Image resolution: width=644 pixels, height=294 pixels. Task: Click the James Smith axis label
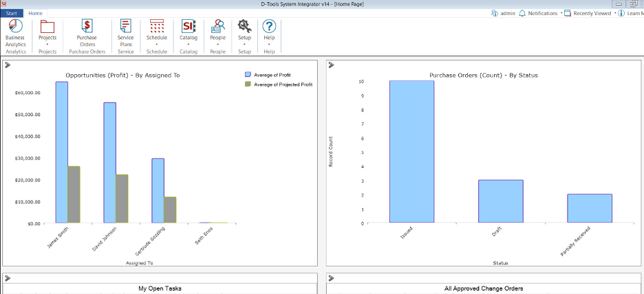click(58, 237)
